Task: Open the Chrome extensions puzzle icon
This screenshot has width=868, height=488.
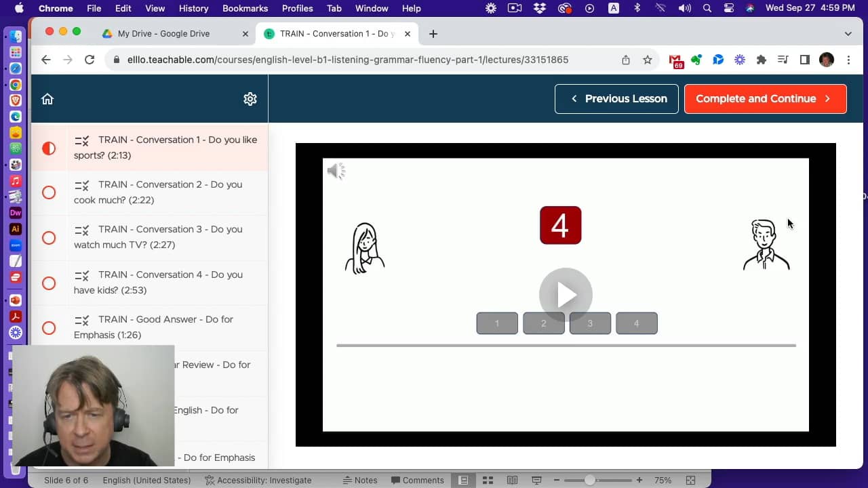Action: [x=762, y=60]
